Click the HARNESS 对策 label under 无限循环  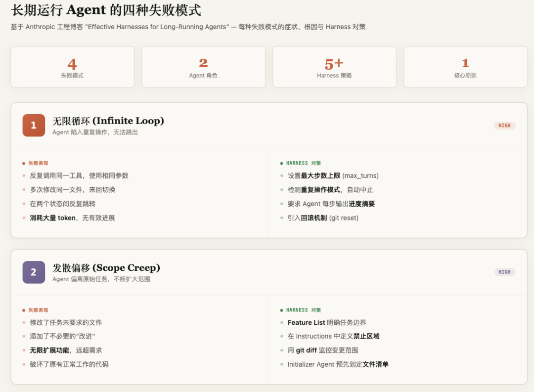pos(303,163)
